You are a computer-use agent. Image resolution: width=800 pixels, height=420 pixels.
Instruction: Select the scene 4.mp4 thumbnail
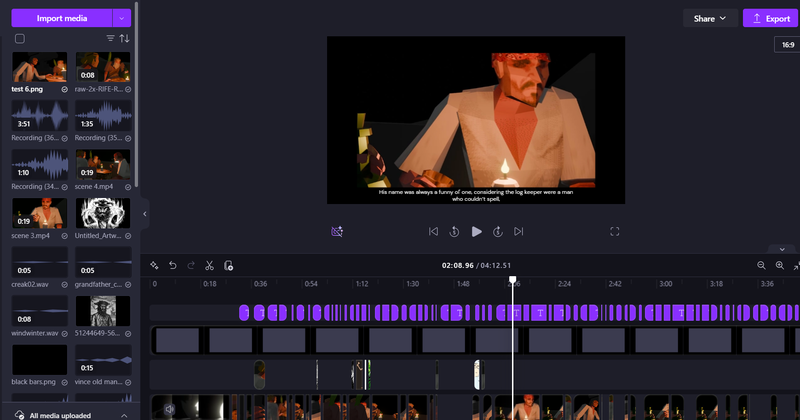pos(103,164)
